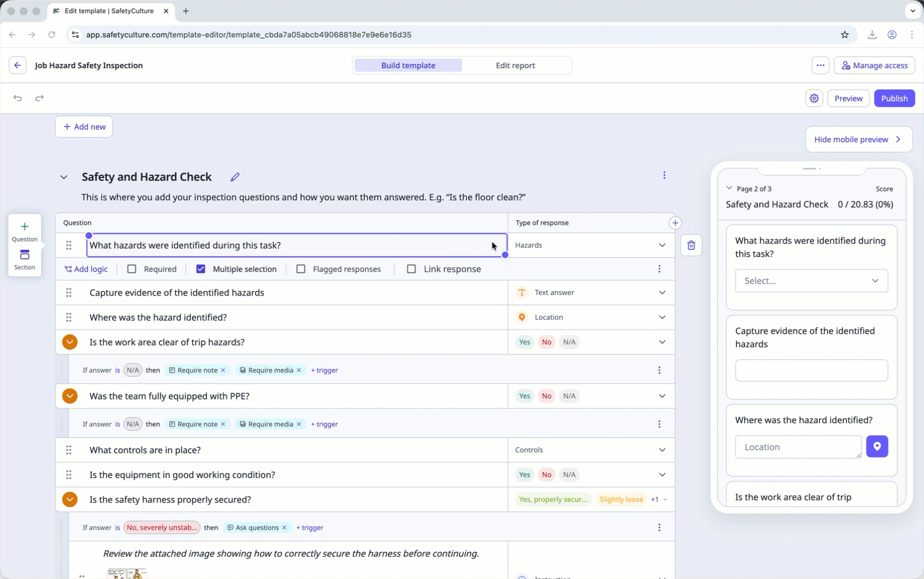Image resolution: width=924 pixels, height=579 pixels.
Task: Expand Page 2 of 3 selector in preview
Action: click(x=729, y=188)
